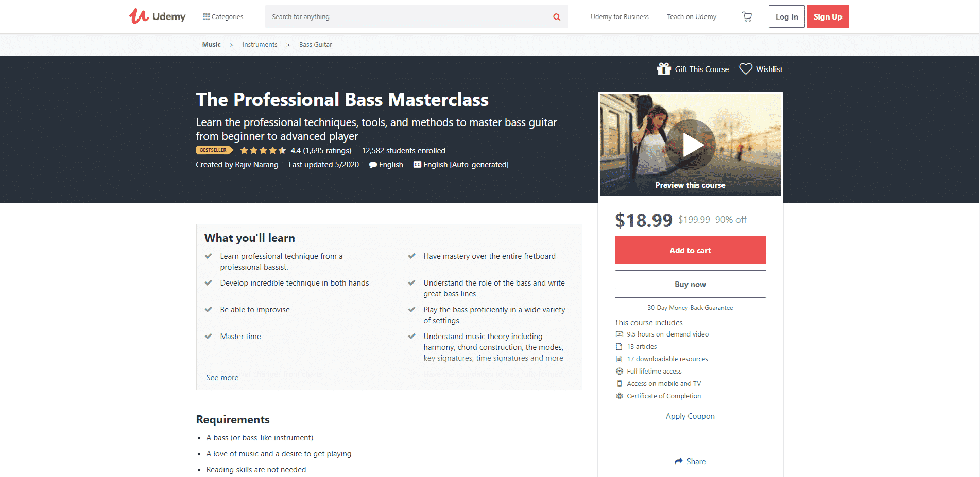Click the five-star rating icons
The image size is (980, 477).
point(263,150)
